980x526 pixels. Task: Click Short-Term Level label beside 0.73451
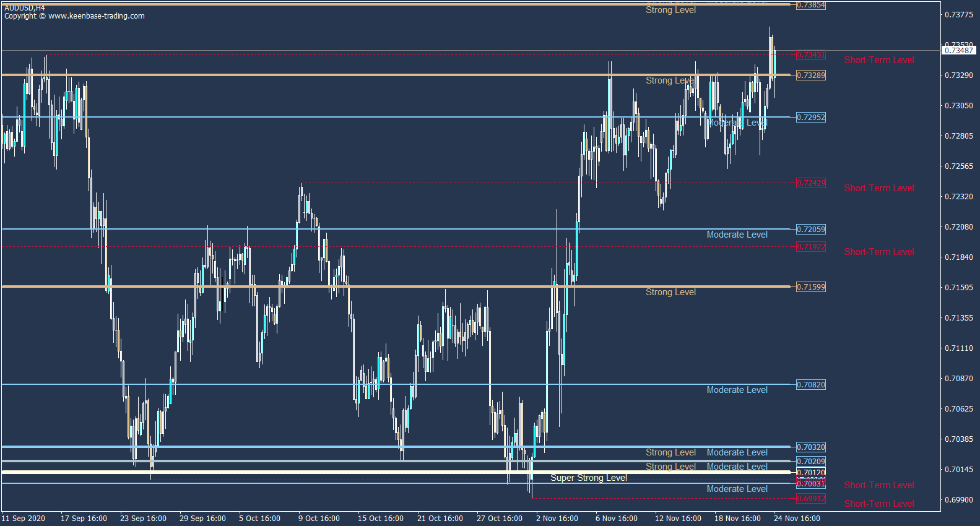tap(879, 60)
